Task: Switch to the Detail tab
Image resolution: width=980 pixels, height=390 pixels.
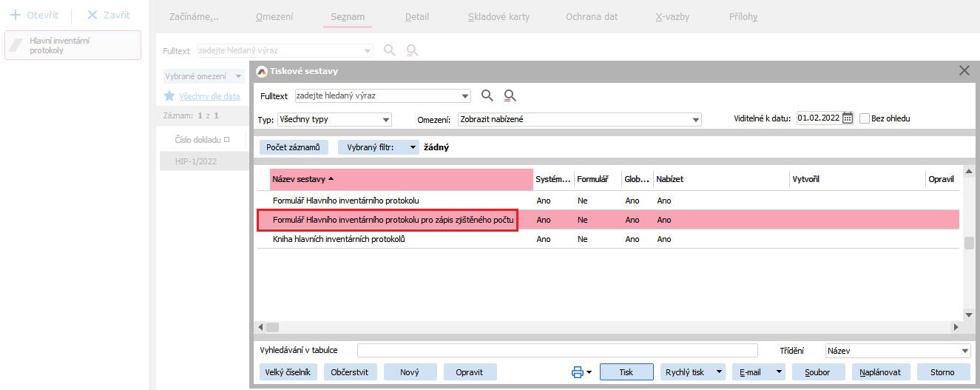Action: tap(416, 16)
